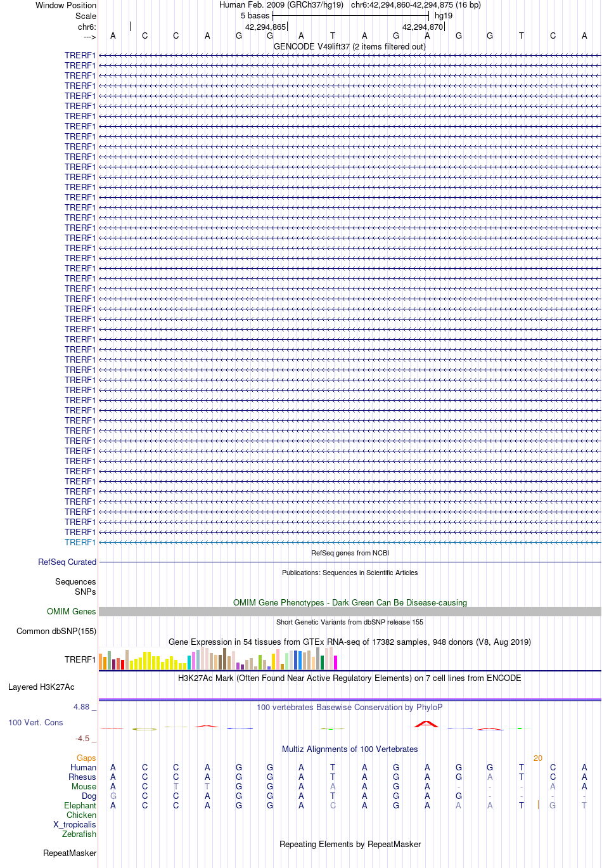Screen dimensions: 602x868
Task: Click 100 vertebrates Basewise Conservation by PhyloP title
Action: pos(350,707)
